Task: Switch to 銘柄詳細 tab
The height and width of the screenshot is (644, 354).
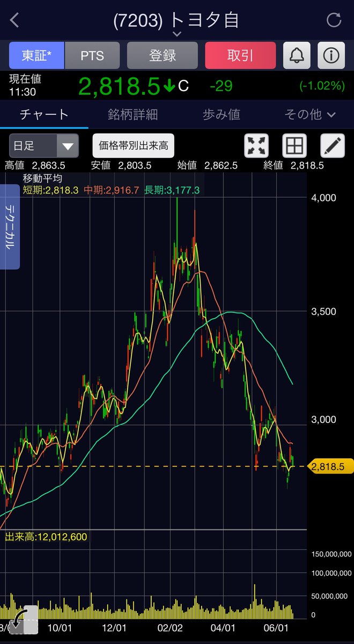Action: tap(133, 114)
